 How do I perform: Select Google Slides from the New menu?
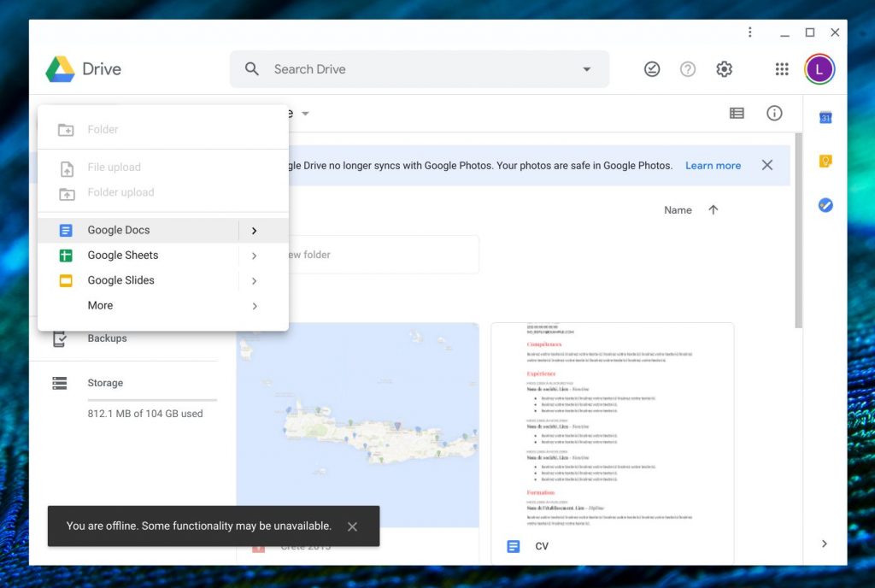pos(121,280)
